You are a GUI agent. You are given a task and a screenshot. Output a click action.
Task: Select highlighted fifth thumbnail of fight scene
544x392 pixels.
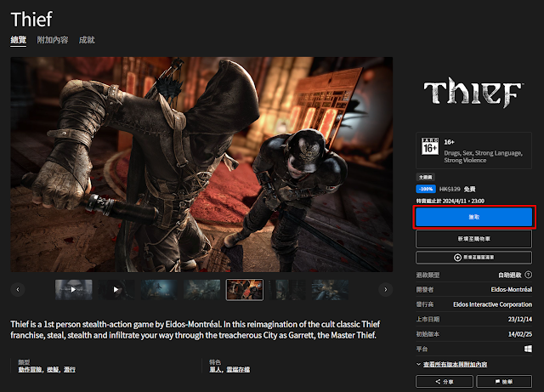click(x=245, y=290)
